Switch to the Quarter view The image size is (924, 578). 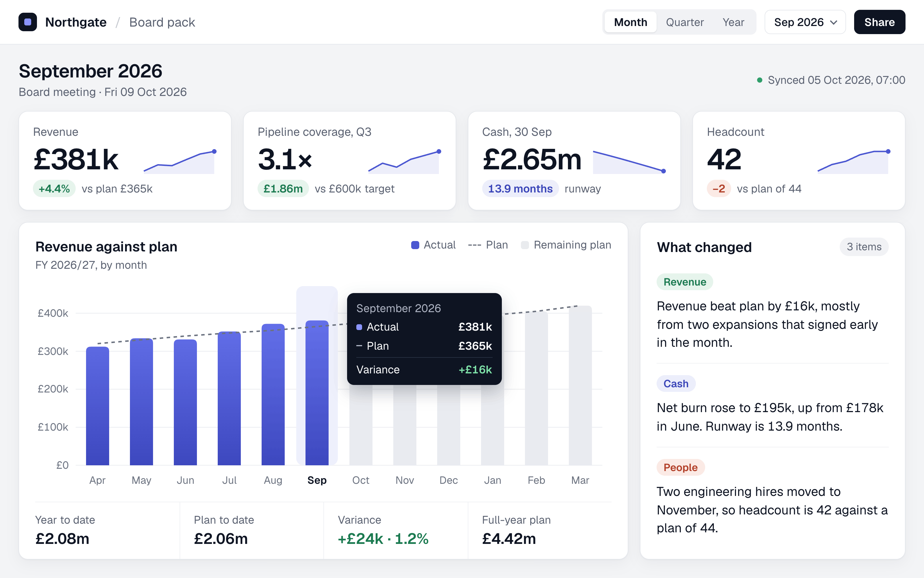point(685,22)
